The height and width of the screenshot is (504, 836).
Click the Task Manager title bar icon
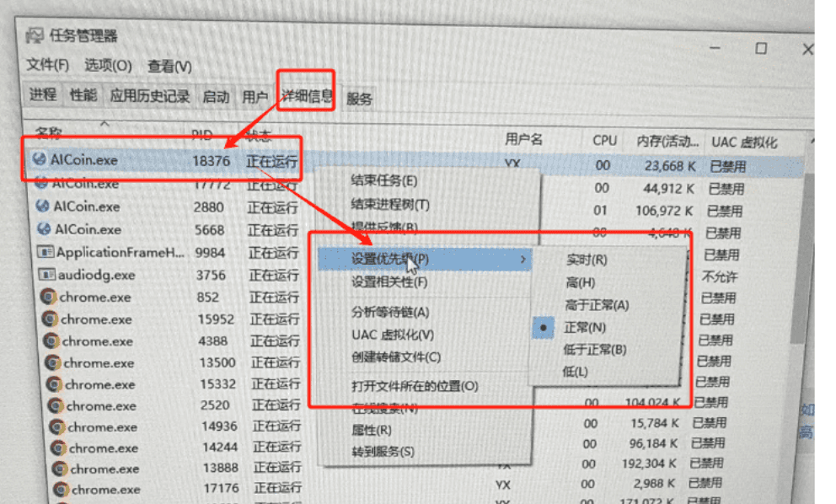coord(35,35)
